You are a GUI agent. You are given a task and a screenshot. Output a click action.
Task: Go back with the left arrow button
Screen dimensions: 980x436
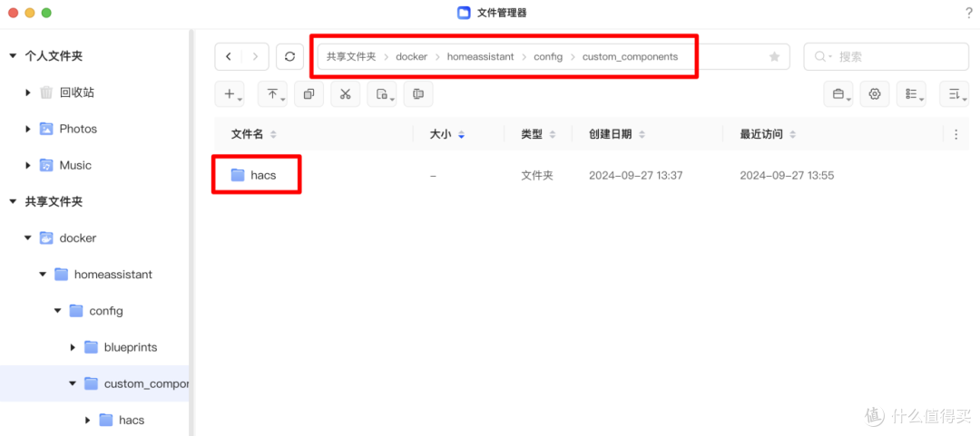pos(229,57)
